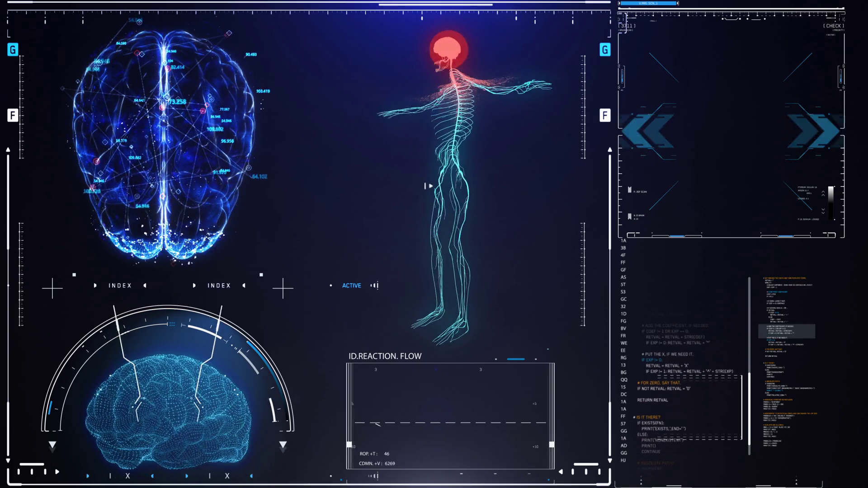Click the G icon on the right panel
Screen dimensions: 868x488
pyautogui.click(x=605, y=50)
